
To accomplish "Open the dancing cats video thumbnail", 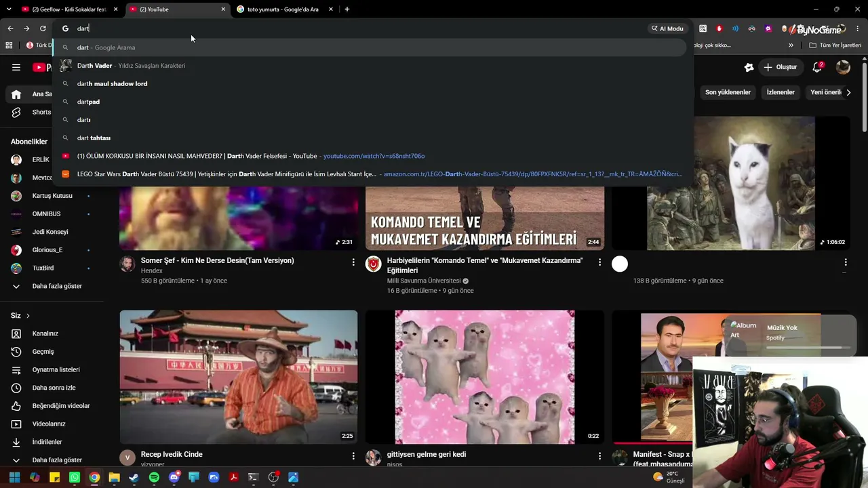I will click(485, 377).
